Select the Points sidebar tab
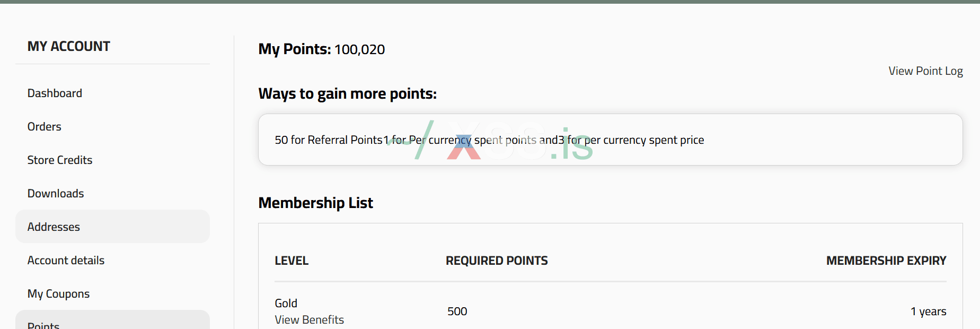The height and width of the screenshot is (329, 980). pyautogui.click(x=43, y=325)
